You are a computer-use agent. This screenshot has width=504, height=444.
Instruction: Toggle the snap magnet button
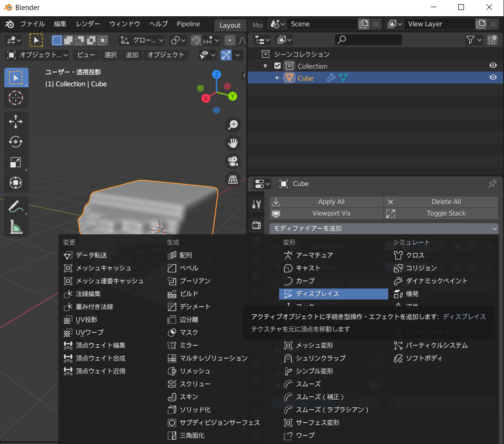pos(196,40)
